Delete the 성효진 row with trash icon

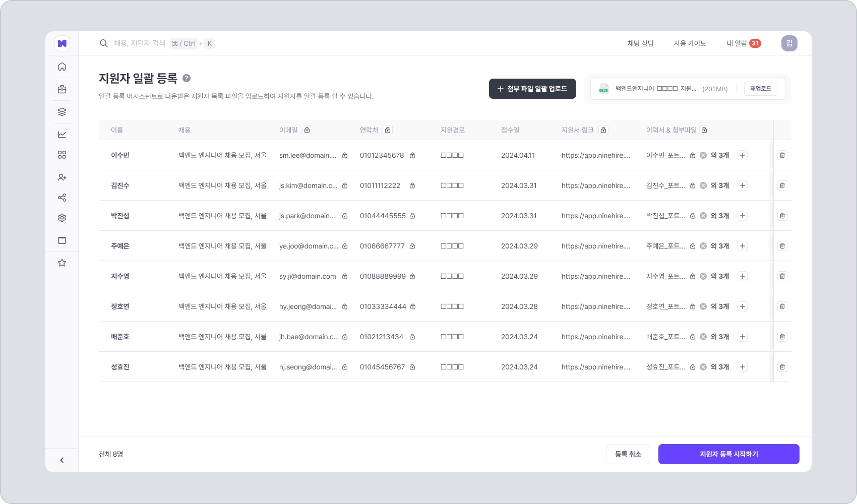[782, 367]
